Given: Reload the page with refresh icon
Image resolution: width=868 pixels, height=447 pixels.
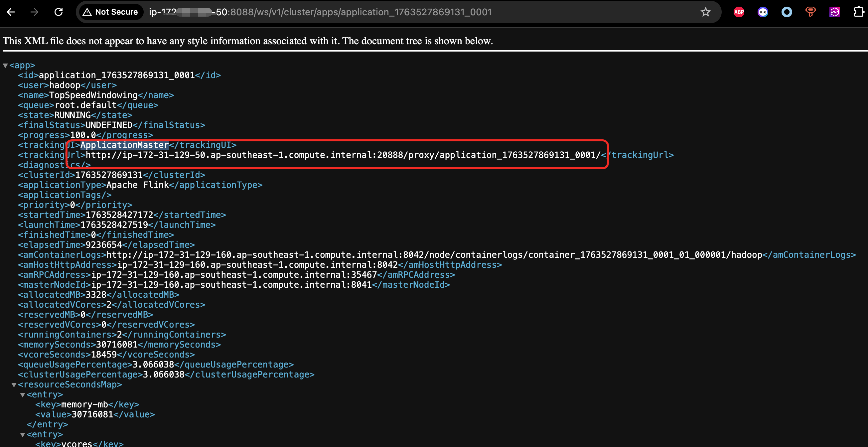Looking at the screenshot, I should click(x=59, y=12).
